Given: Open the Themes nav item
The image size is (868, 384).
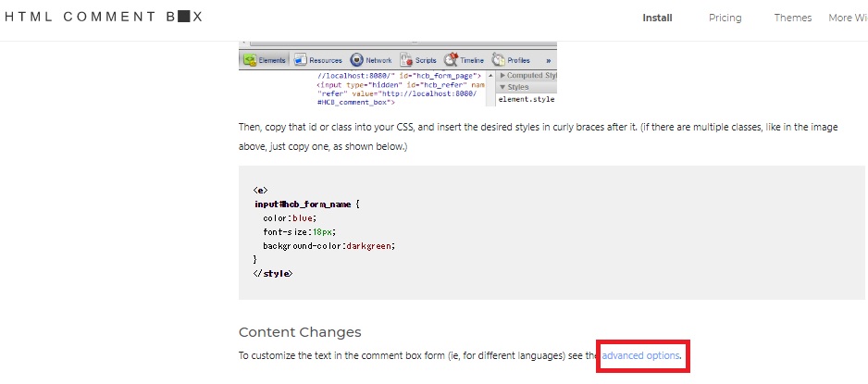Looking at the screenshot, I should click(x=792, y=18).
